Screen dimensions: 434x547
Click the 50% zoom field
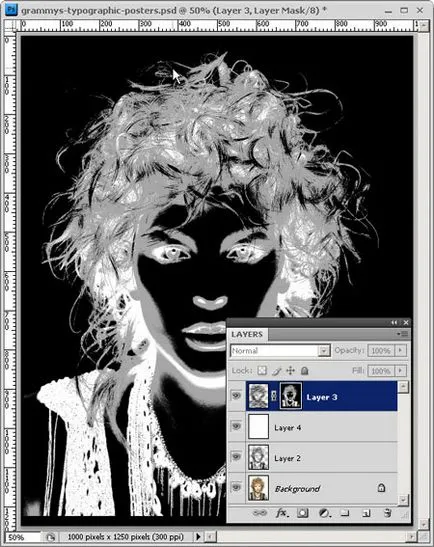tap(22, 537)
